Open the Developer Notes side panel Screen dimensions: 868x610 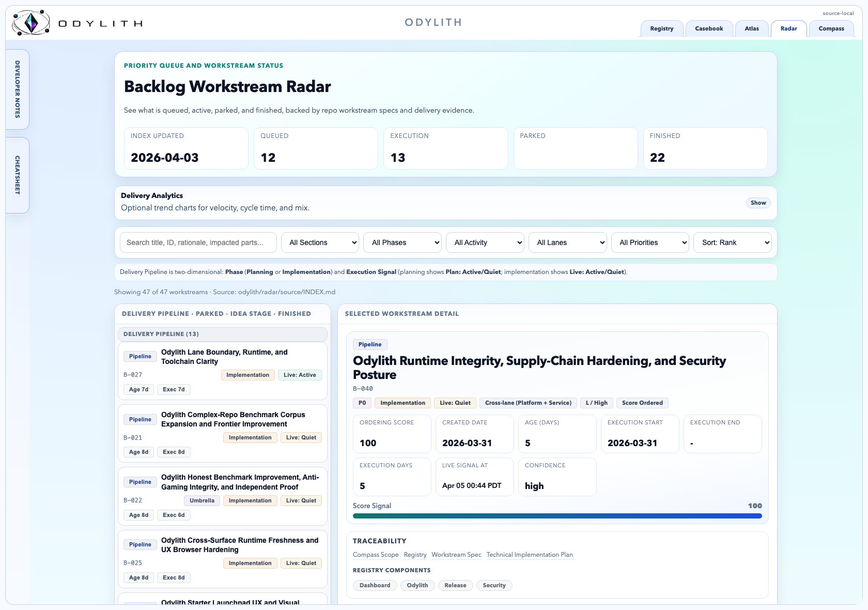[x=17, y=89]
